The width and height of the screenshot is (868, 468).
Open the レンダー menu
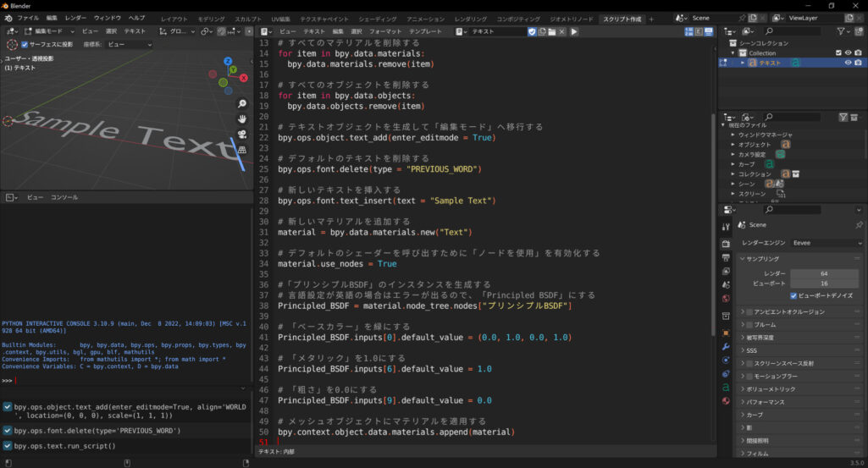pyautogui.click(x=75, y=19)
